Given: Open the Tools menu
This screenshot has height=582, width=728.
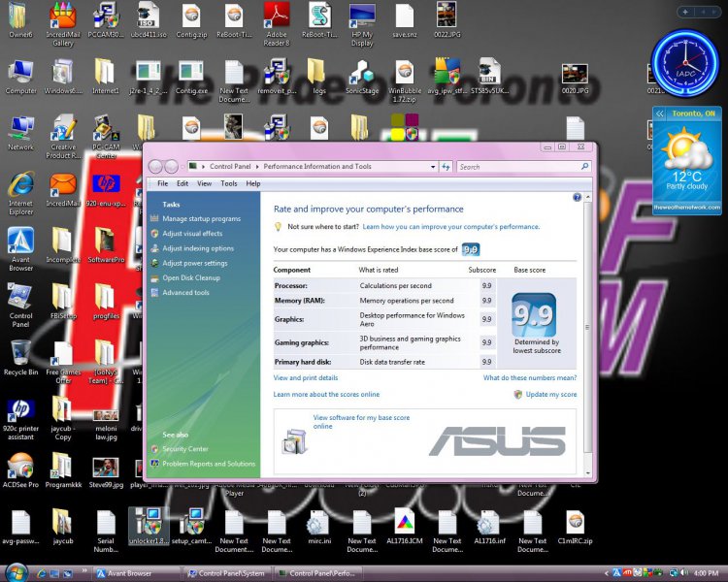Looking at the screenshot, I should (229, 183).
